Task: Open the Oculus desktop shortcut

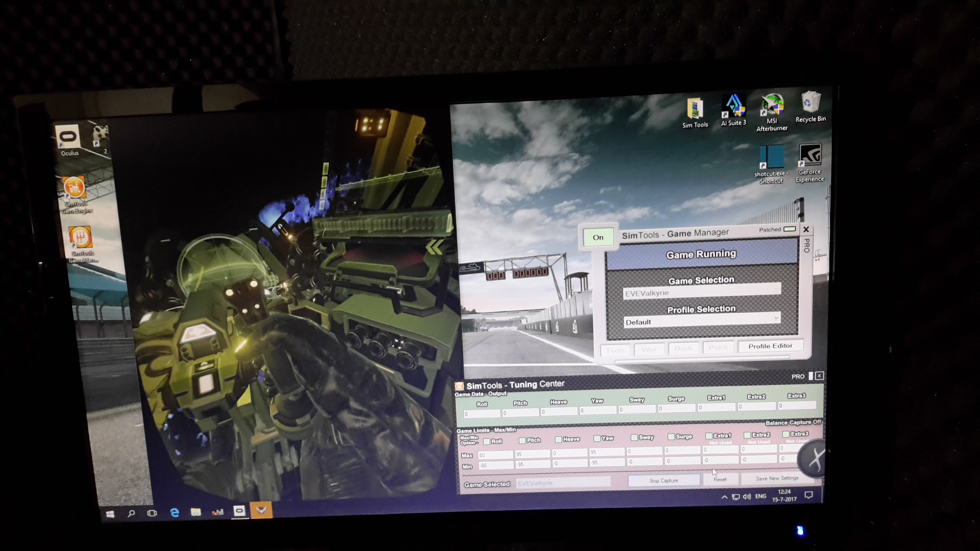Action: (x=69, y=140)
